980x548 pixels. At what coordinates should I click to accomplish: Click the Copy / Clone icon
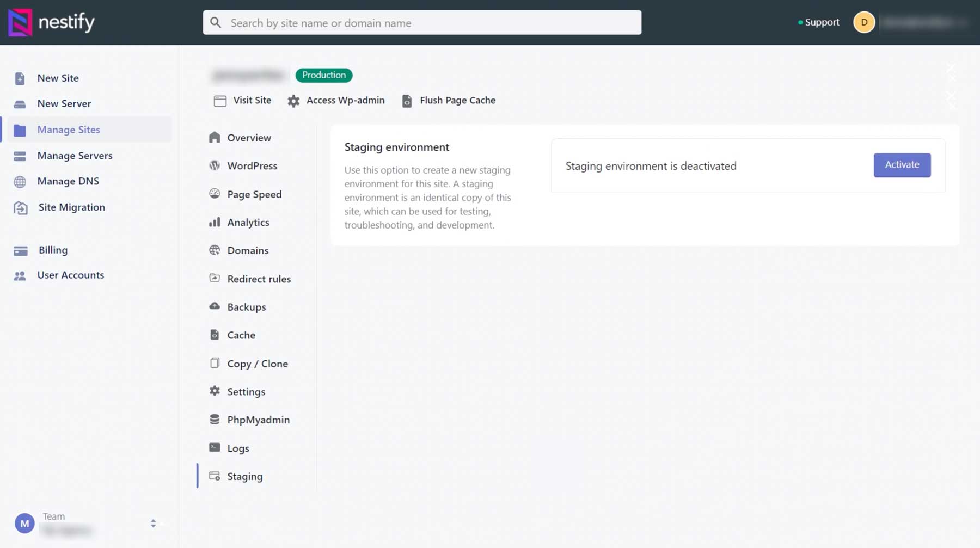[215, 363]
